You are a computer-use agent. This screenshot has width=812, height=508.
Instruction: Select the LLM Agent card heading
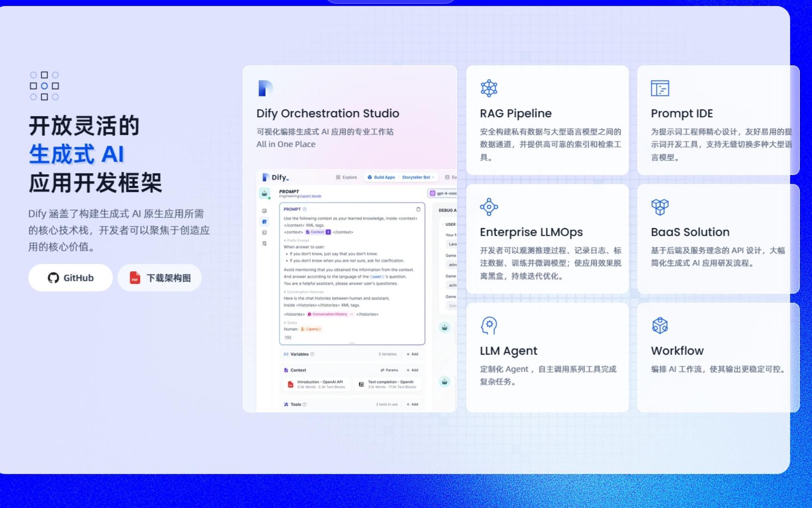pos(508,350)
